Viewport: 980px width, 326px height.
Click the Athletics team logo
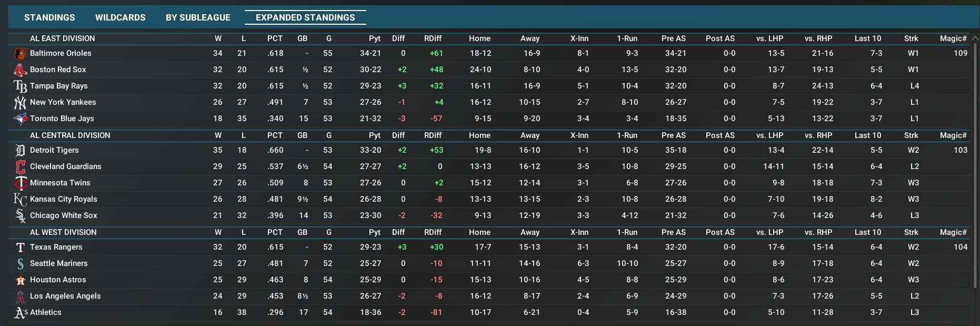(20, 313)
